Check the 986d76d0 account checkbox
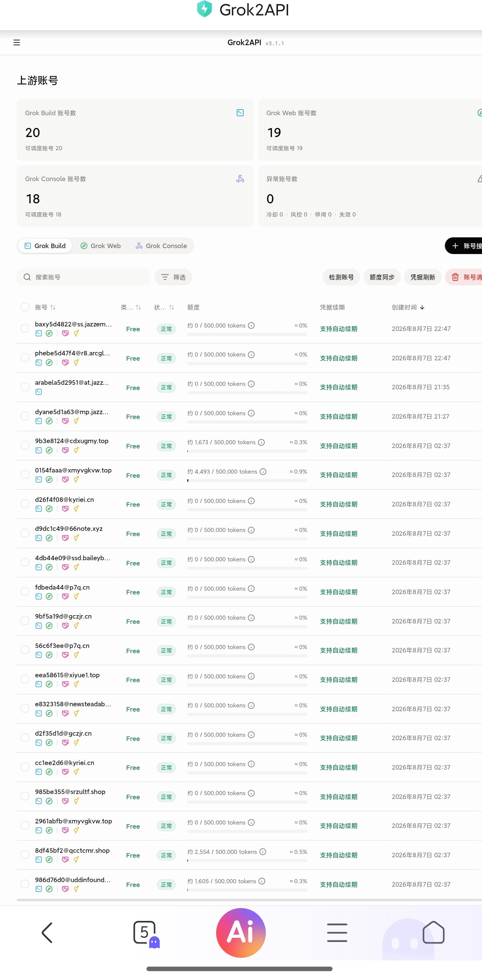Viewport: 482px width, 980px height. pyautogui.click(x=25, y=884)
